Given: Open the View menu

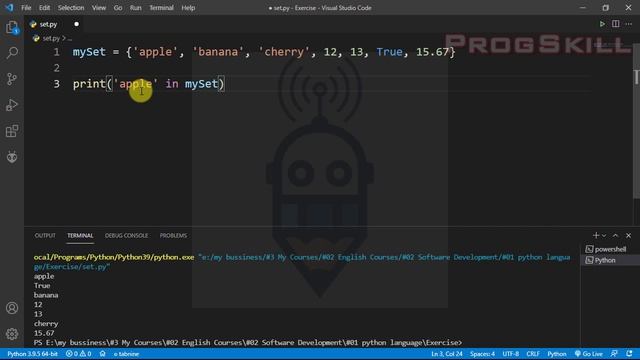Looking at the screenshot, I should pyautogui.click(x=98, y=8).
